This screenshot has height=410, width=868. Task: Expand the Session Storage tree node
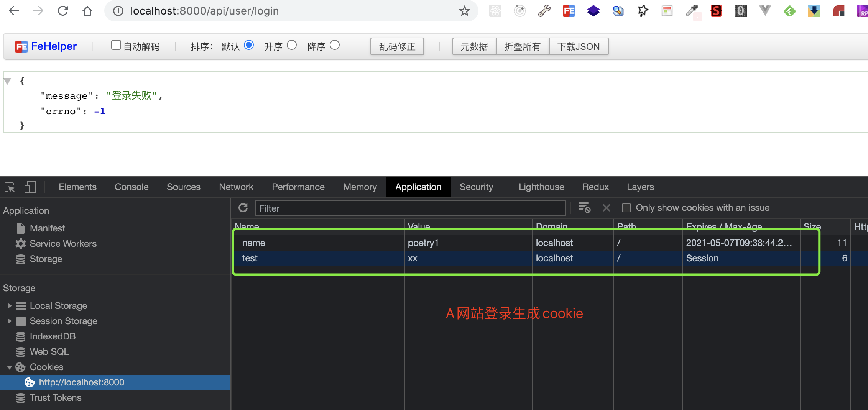9,321
